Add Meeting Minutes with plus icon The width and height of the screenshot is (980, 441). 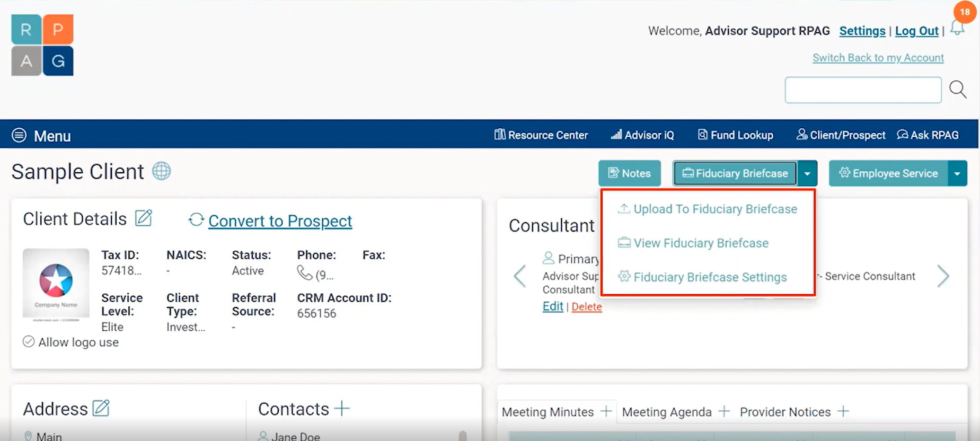pos(606,411)
